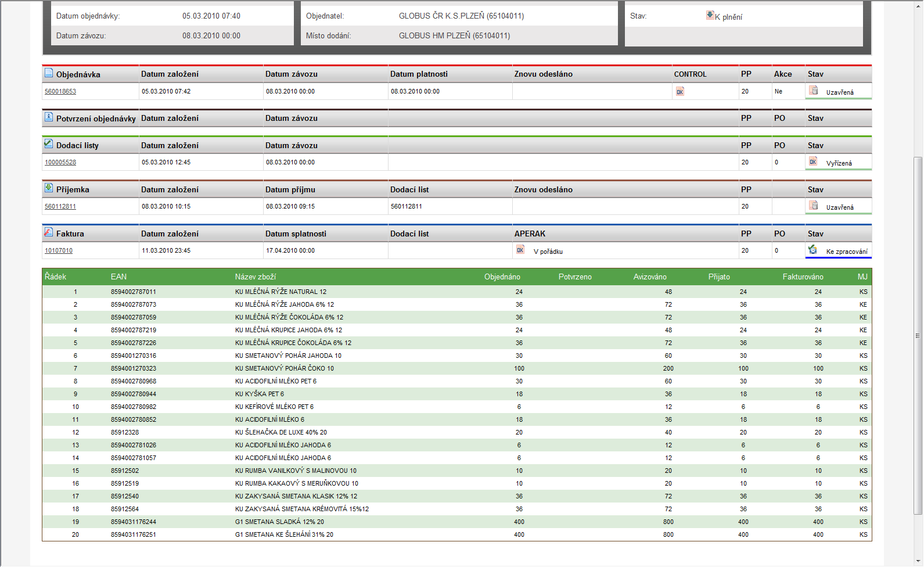Click the Objednáno column header
This screenshot has width=924, height=567.
502,277
